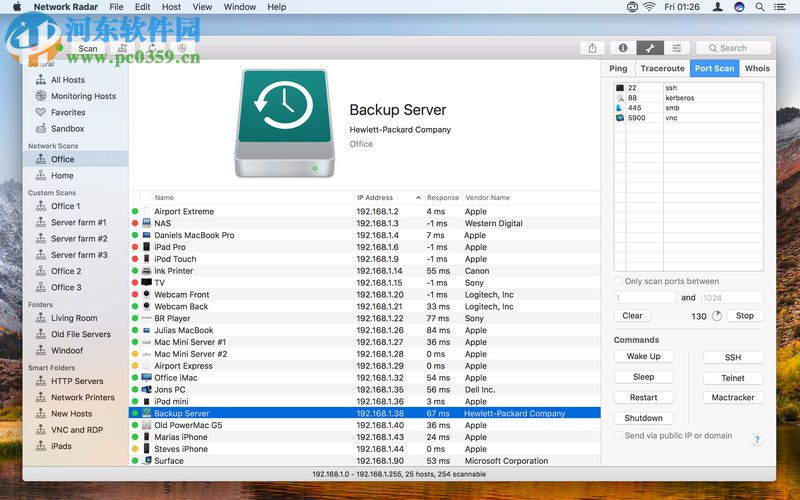Screen dimensions: 800x500
Task: Switch to the Ping tab
Action: tap(618, 68)
